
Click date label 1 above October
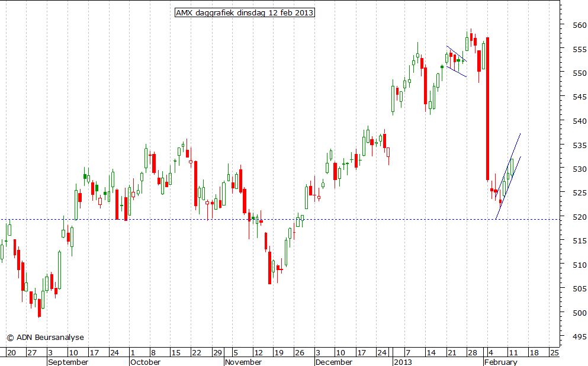click(x=133, y=352)
